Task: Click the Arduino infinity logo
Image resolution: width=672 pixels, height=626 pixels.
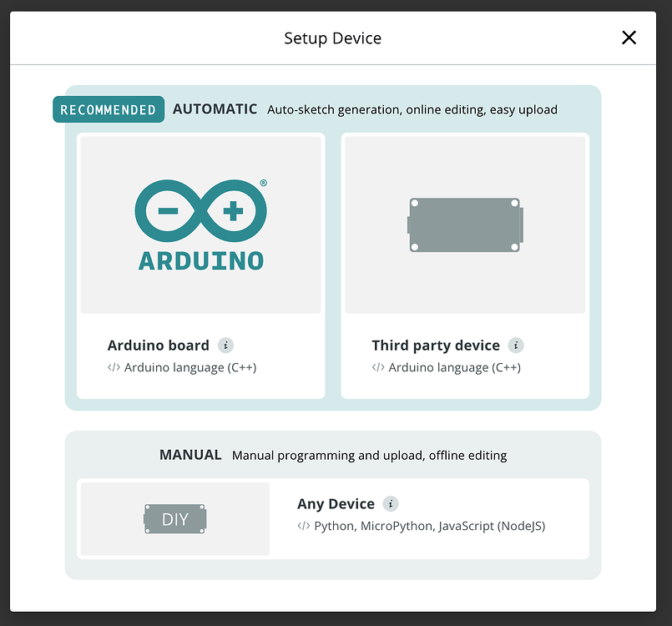Action: (x=200, y=209)
